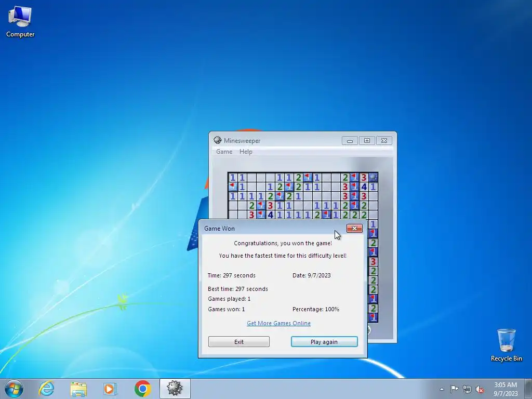Open the Computer desktop icon
The image size is (532, 399).
coord(20,22)
